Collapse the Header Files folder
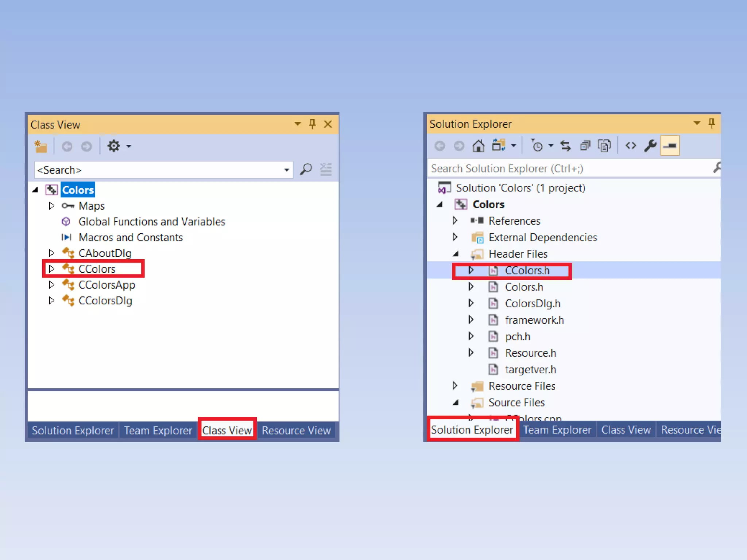 456,254
